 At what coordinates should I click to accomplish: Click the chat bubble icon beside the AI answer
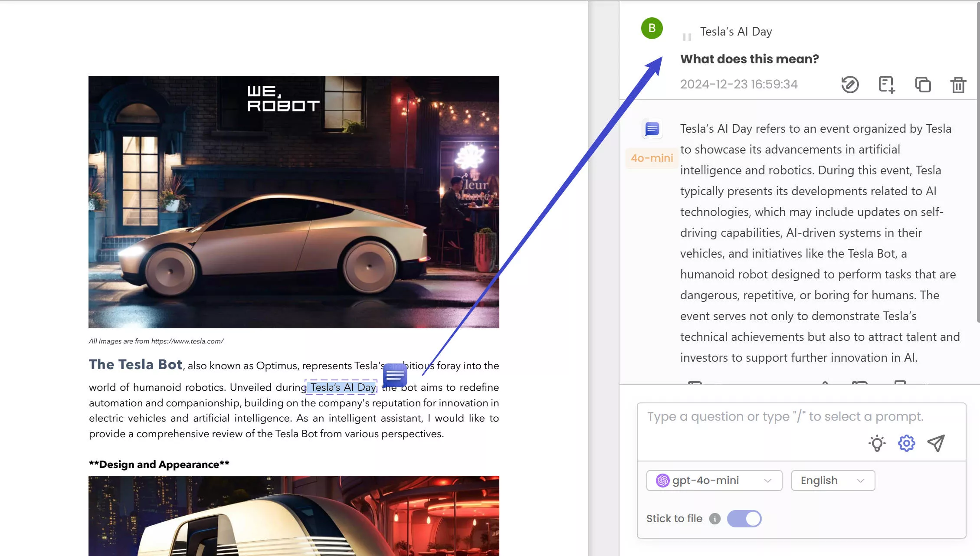[x=651, y=129]
